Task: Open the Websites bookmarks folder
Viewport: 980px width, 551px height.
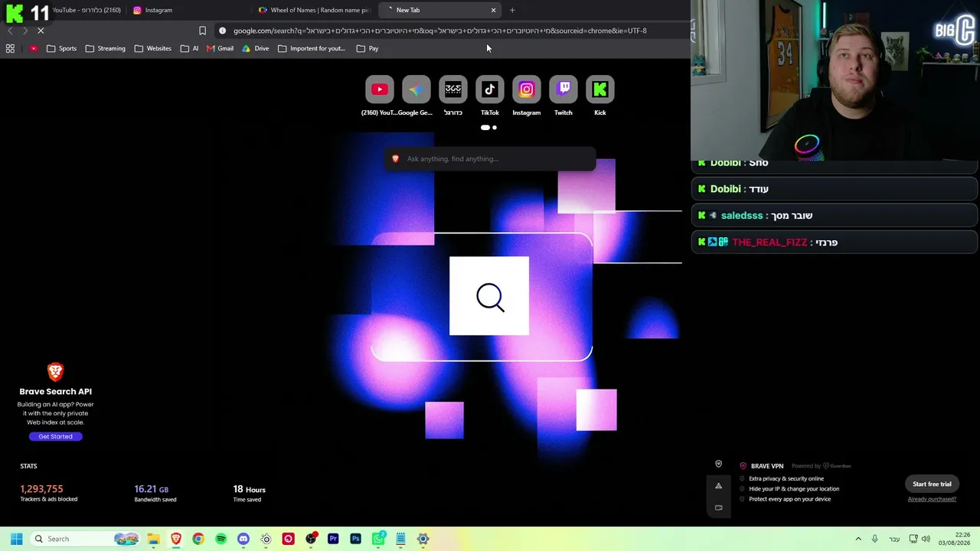Action: pyautogui.click(x=153, y=48)
